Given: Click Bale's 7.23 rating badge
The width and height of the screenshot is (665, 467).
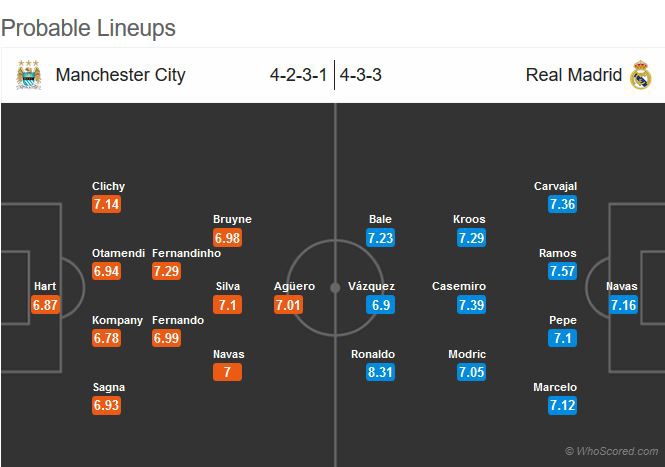Looking at the screenshot, I should click(380, 237).
